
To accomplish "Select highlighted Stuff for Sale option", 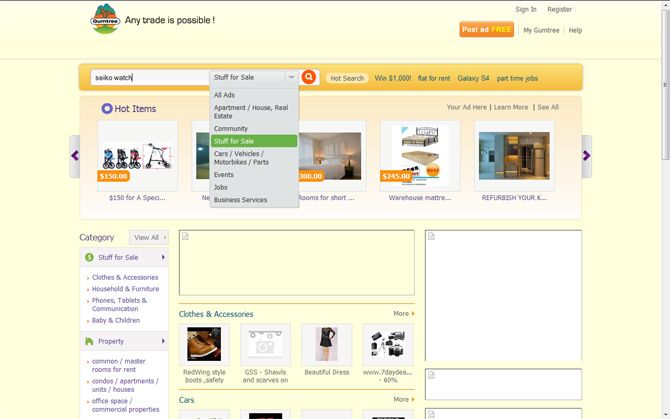I will [254, 141].
